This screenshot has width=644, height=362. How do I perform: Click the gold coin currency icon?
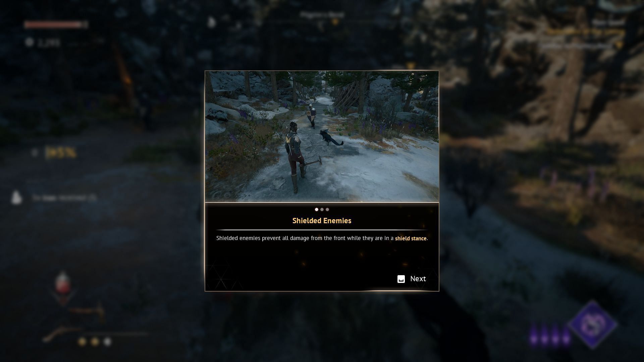pyautogui.click(x=30, y=42)
